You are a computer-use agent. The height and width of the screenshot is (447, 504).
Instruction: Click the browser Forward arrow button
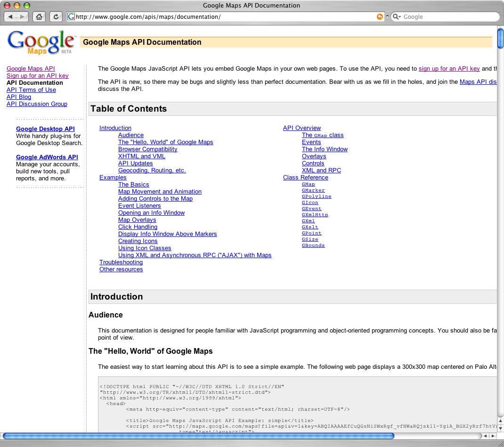[22, 16]
